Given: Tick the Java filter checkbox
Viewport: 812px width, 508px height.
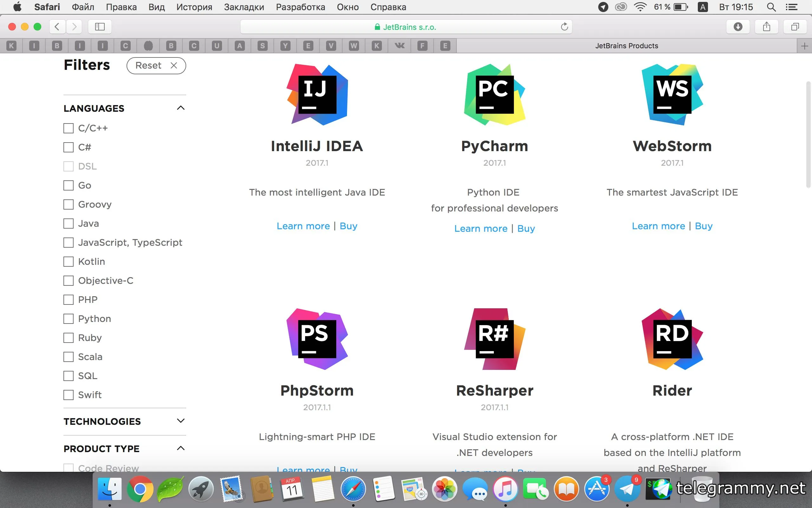Looking at the screenshot, I should click(x=69, y=224).
